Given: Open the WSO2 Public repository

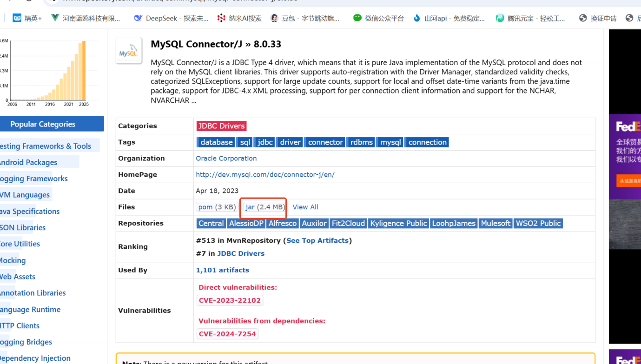Looking at the screenshot, I should tap(538, 224).
